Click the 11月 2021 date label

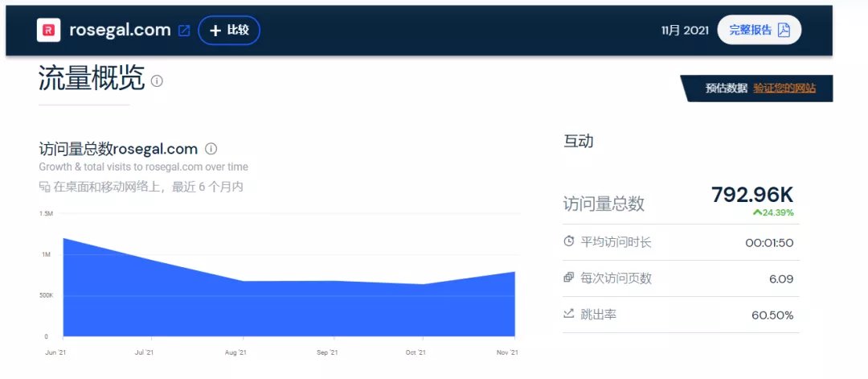[685, 31]
